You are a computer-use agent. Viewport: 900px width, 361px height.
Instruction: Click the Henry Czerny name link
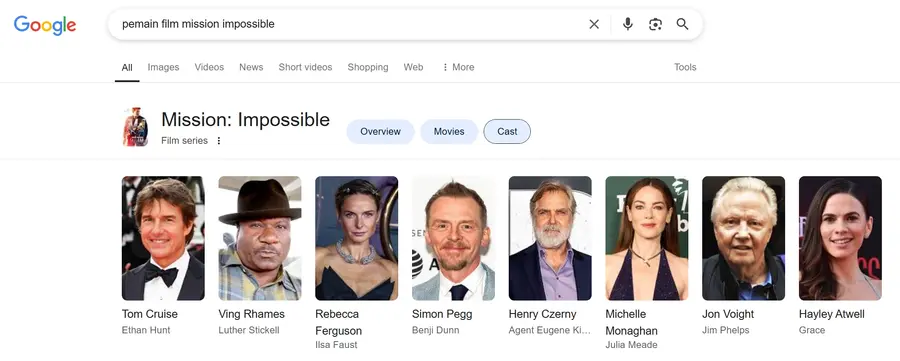click(542, 314)
